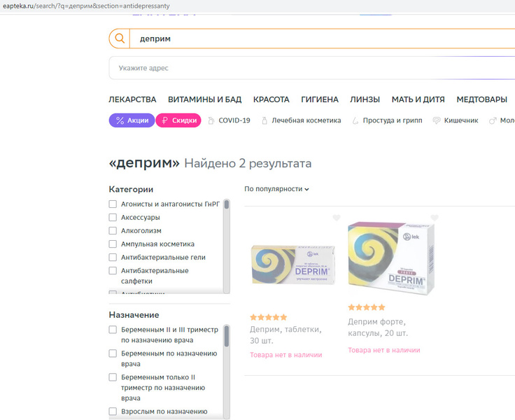This screenshot has width=515, height=420.
Task: Open МАТЬ И ДИТЯ menu
Action: pyautogui.click(x=418, y=99)
